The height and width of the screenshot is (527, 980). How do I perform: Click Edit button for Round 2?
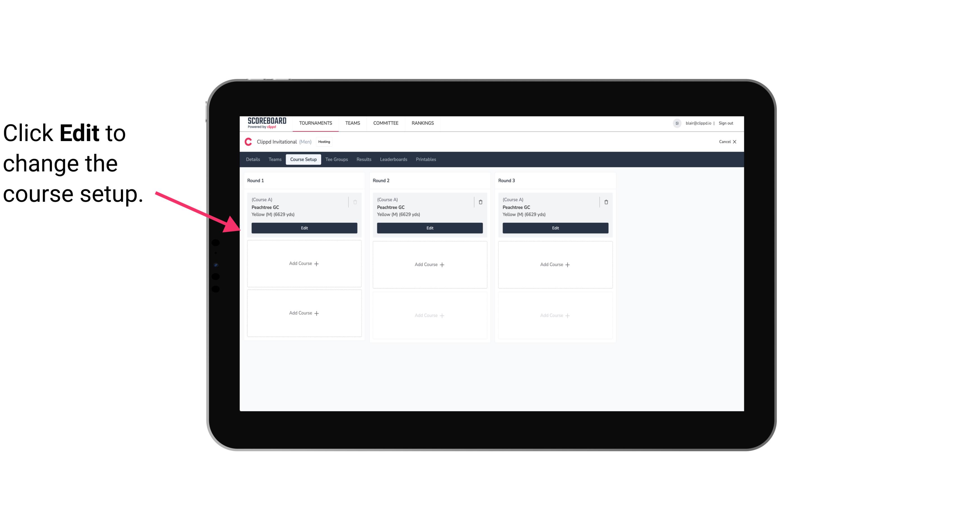429,227
